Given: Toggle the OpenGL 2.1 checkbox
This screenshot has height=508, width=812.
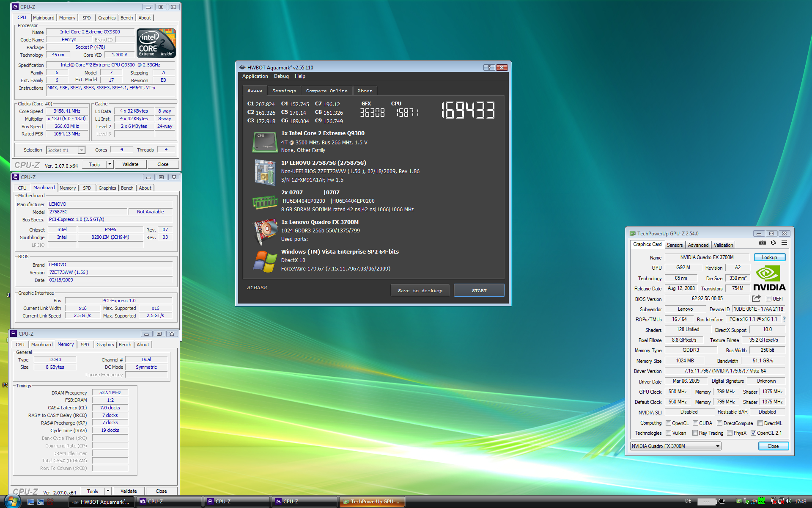Looking at the screenshot, I should click(753, 433).
